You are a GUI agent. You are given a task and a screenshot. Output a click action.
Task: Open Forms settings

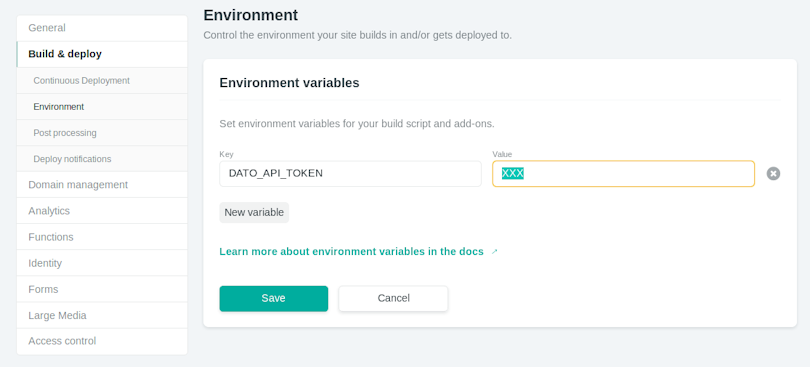click(102, 289)
